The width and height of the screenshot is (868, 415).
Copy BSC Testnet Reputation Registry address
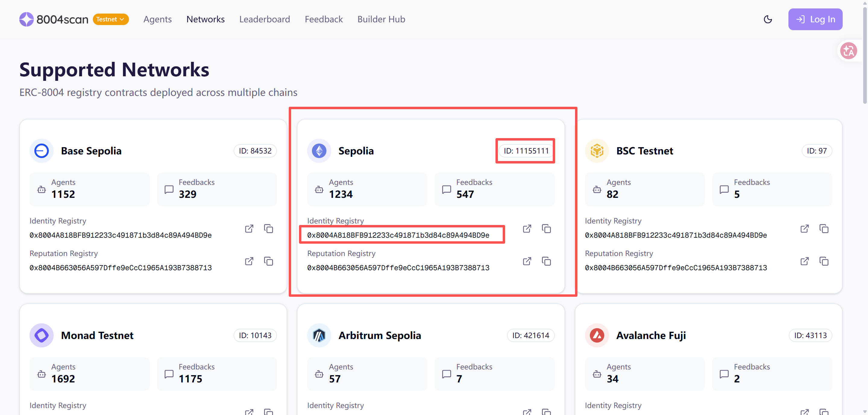(x=824, y=261)
